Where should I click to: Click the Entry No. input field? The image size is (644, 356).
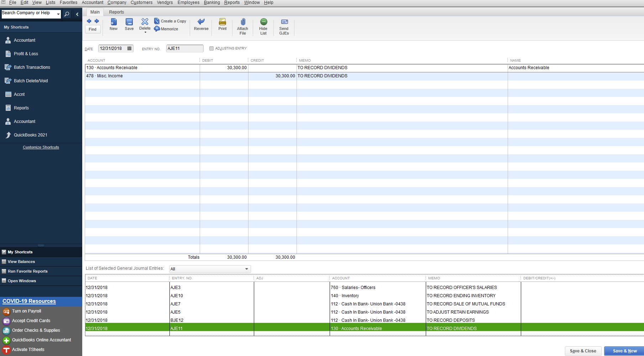(x=184, y=48)
